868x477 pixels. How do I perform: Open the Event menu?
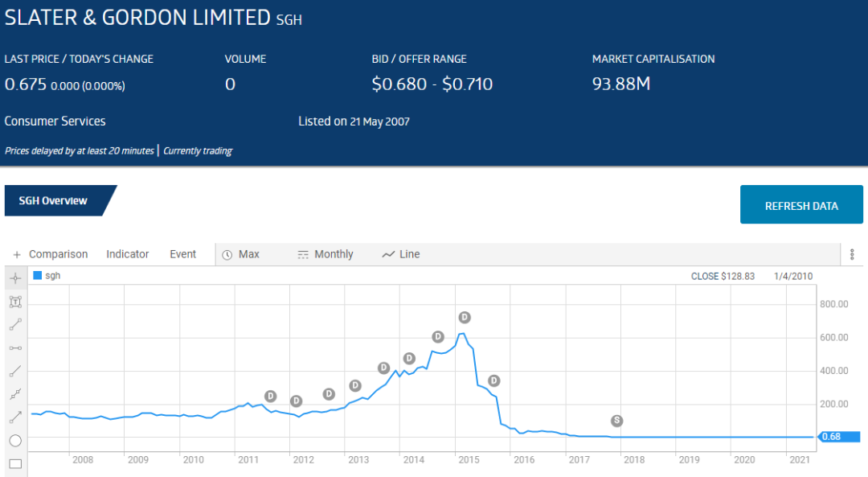click(182, 254)
